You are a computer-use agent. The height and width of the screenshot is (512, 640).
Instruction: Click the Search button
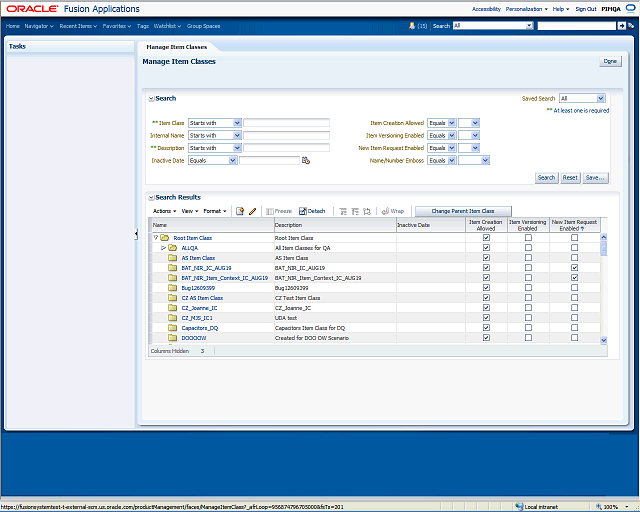(x=546, y=177)
